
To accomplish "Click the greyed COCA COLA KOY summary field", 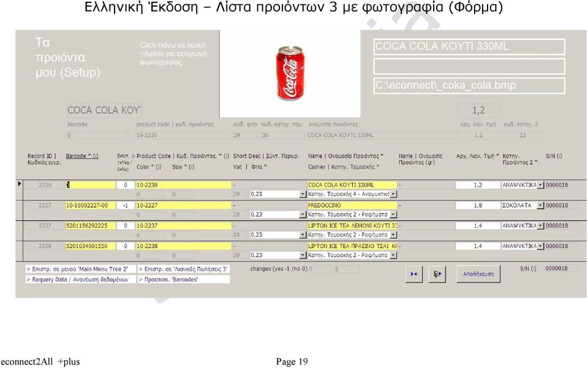I will [104, 111].
